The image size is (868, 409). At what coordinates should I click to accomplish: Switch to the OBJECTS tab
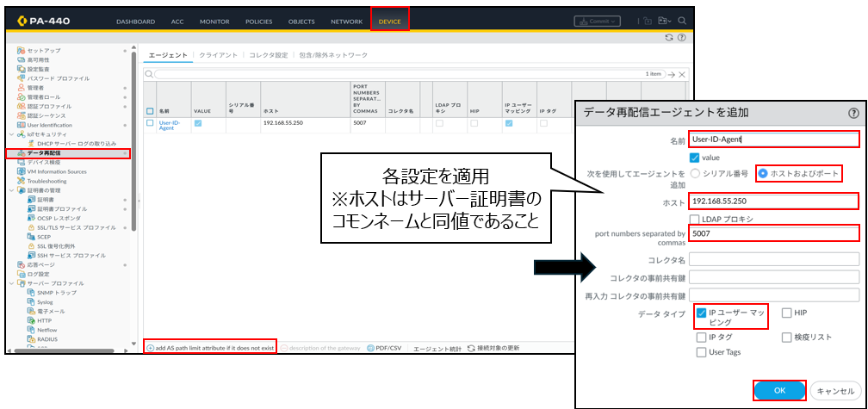click(301, 22)
